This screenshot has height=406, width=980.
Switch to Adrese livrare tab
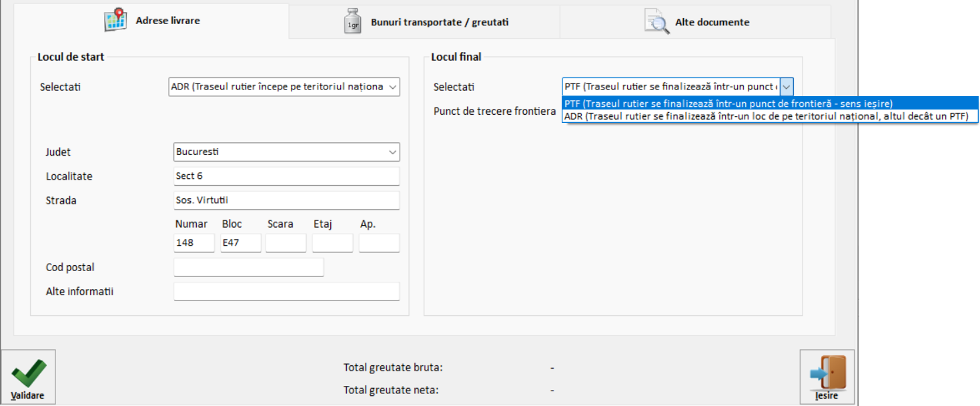point(151,21)
